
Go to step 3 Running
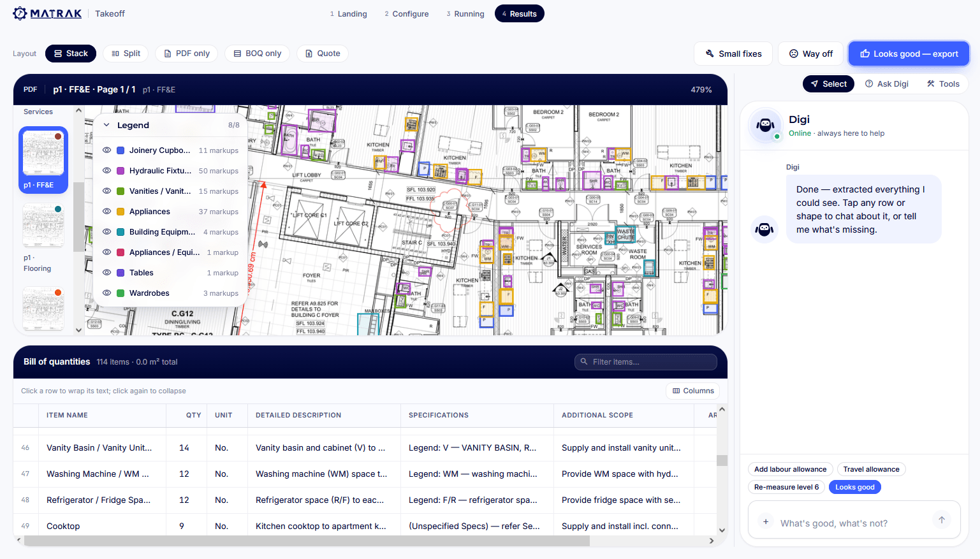[465, 14]
